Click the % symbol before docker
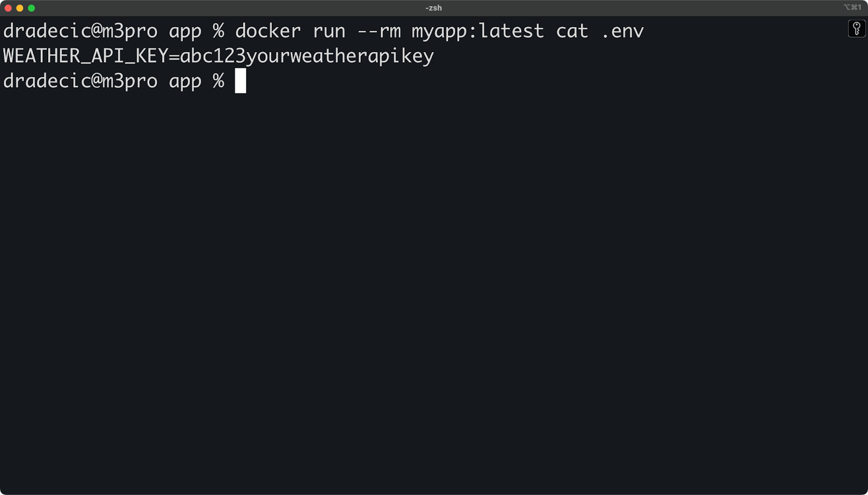The height and width of the screenshot is (495, 868). click(218, 31)
